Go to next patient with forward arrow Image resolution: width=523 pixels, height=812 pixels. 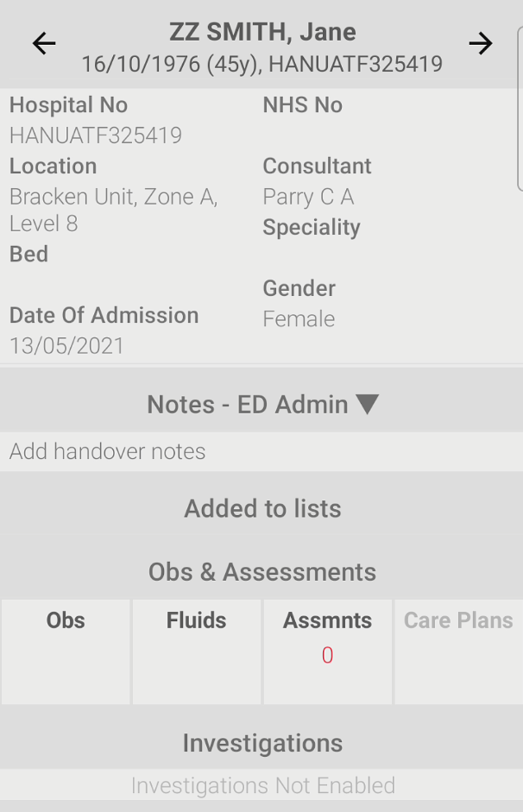pyautogui.click(x=480, y=43)
